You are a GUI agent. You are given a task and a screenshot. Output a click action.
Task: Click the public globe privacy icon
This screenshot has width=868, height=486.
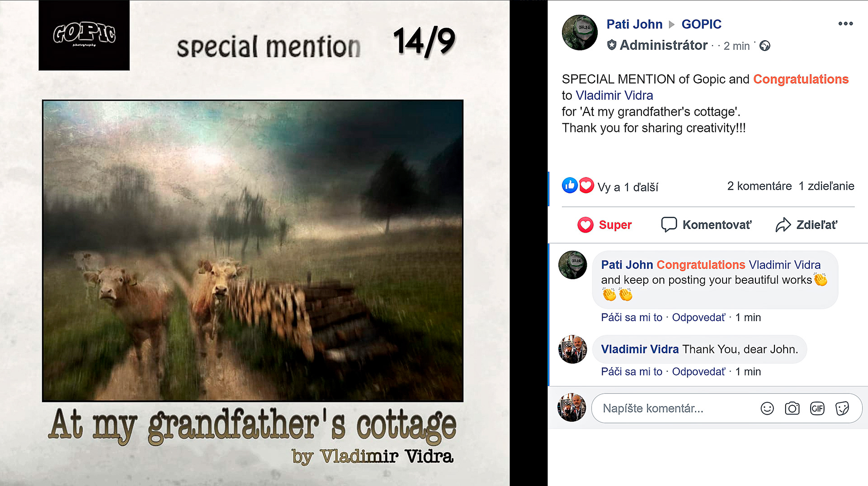point(764,46)
